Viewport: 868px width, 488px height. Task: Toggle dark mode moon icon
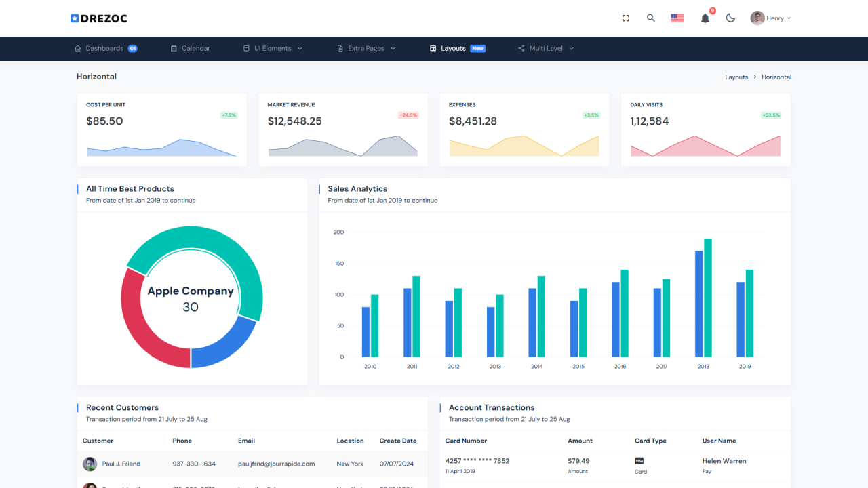[x=730, y=18]
